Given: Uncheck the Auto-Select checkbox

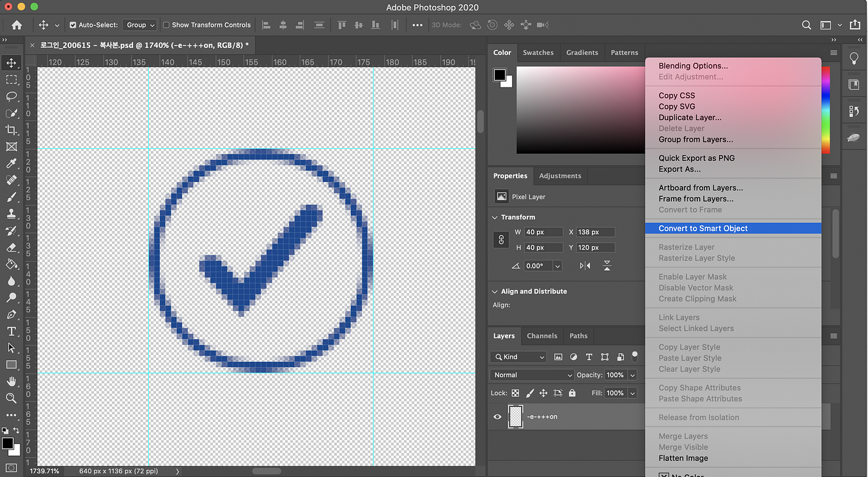Looking at the screenshot, I should tap(73, 25).
